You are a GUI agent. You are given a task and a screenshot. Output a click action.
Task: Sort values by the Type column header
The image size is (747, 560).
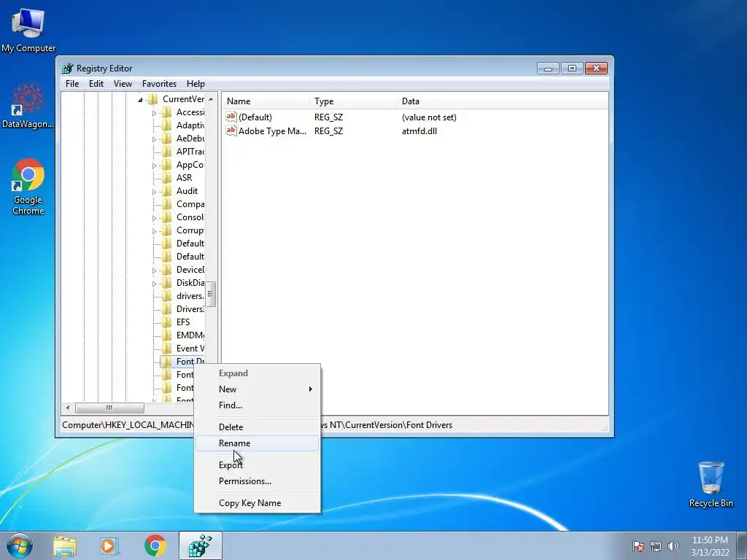[x=353, y=101]
